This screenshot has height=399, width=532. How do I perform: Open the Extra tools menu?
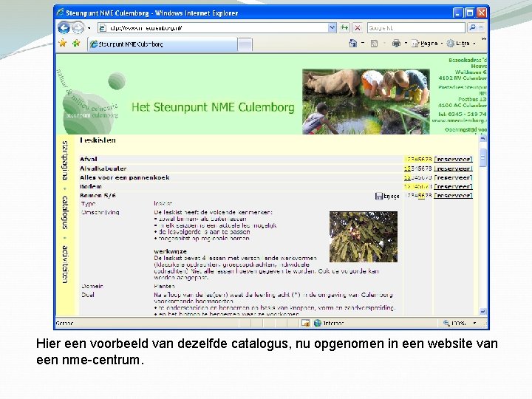pyautogui.click(x=460, y=44)
